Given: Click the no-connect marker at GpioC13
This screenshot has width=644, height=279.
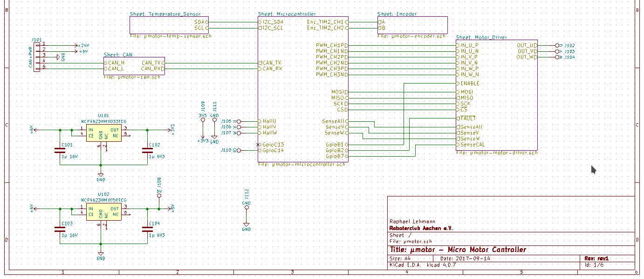Looking at the screenshot, I should 258,145.
